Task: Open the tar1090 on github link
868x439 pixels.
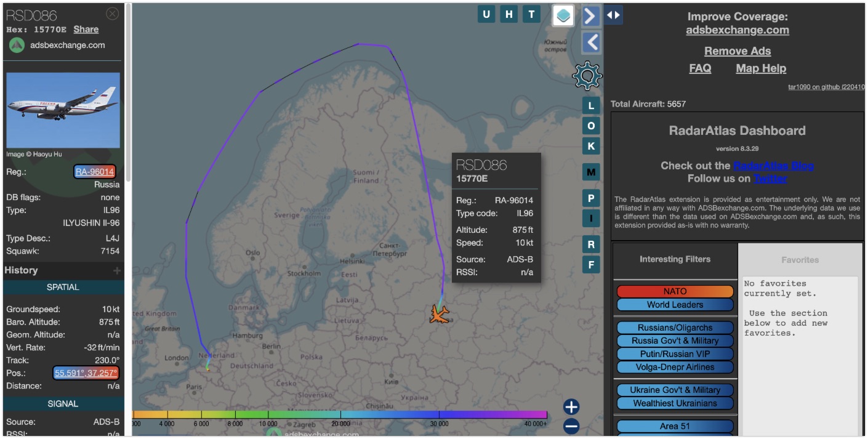Action: [x=826, y=87]
